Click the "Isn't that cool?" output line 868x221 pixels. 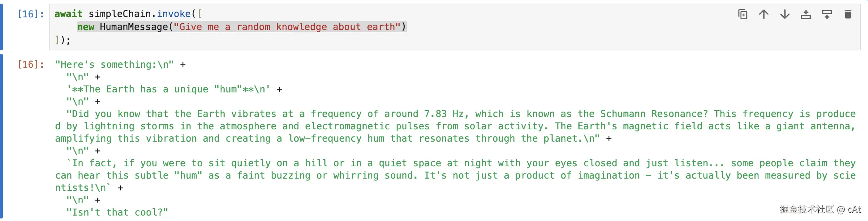point(117,212)
